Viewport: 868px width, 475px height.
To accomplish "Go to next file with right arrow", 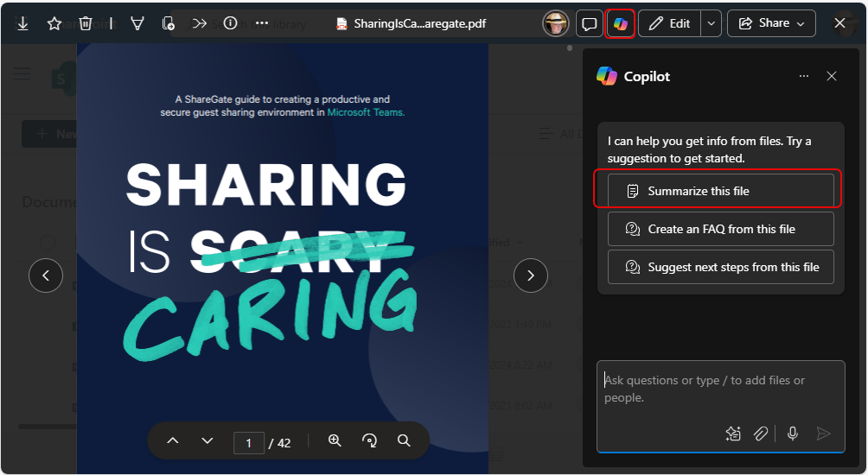I will [x=530, y=275].
